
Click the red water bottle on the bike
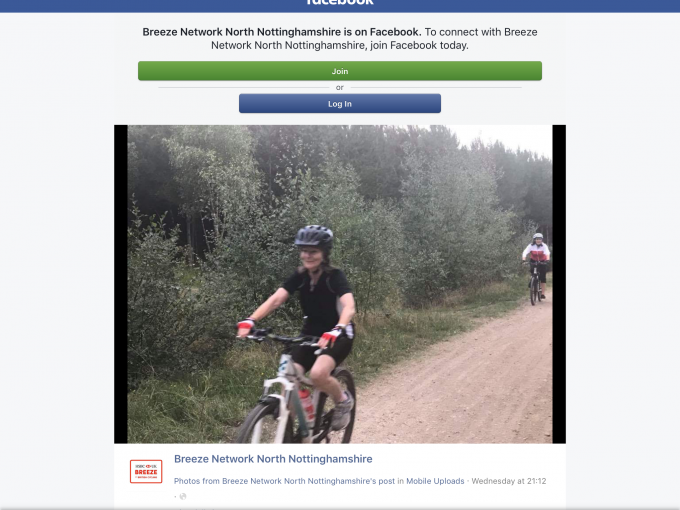click(307, 405)
